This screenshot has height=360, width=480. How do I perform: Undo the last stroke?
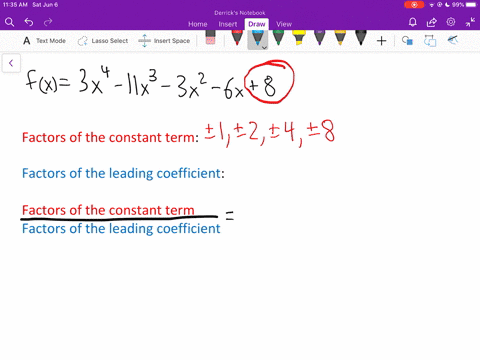pos(29,22)
